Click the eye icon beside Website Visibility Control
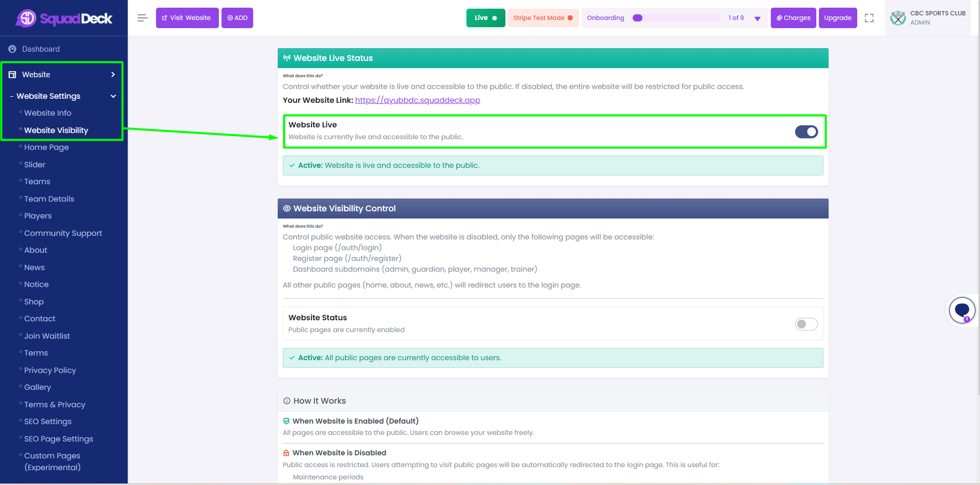The height and width of the screenshot is (485, 980). tap(287, 209)
